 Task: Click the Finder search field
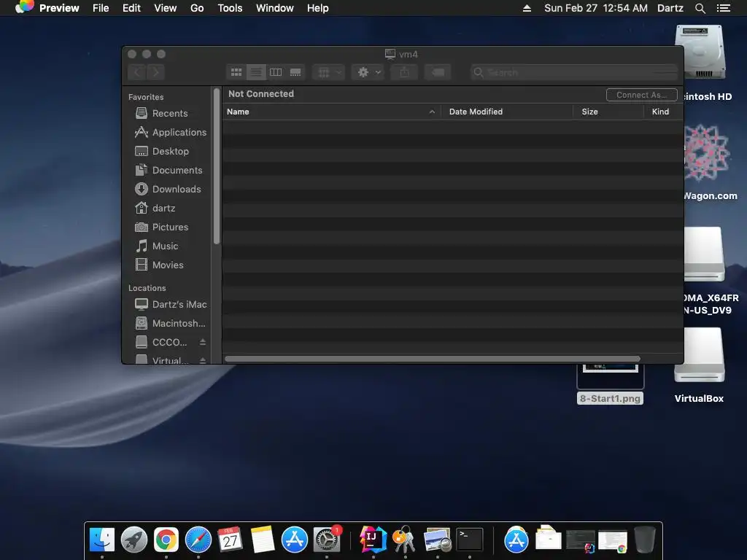pos(573,72)
